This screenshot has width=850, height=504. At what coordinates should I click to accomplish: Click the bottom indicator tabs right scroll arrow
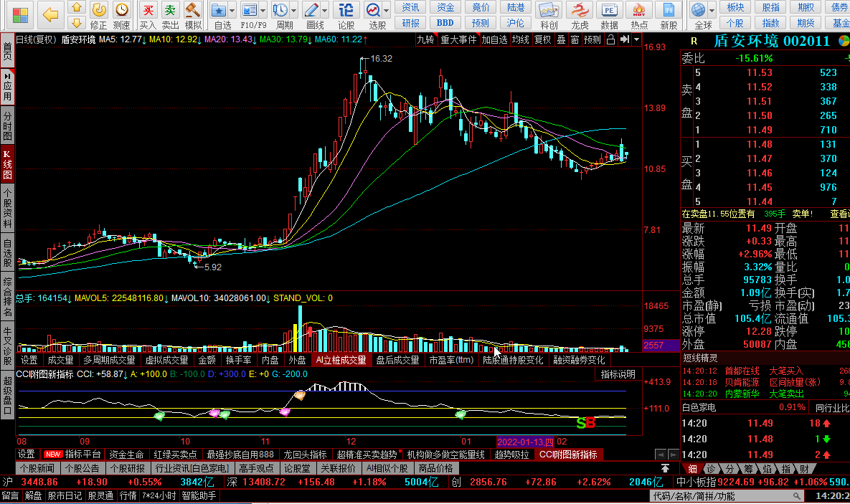point(673,455)
